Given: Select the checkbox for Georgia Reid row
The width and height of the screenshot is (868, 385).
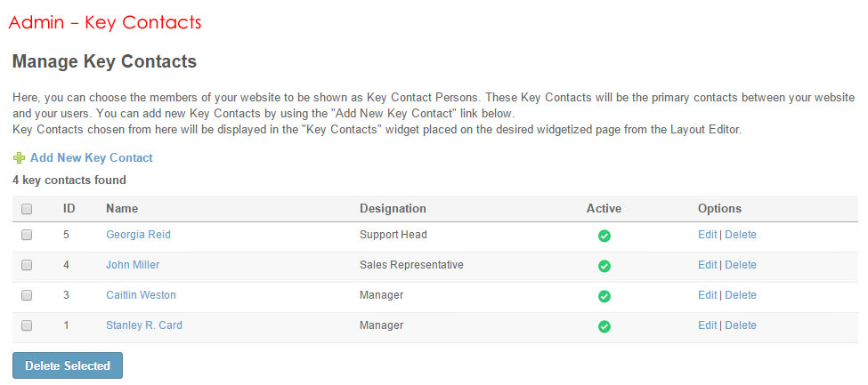Looking at the screenshot, I should coord(27,235).
